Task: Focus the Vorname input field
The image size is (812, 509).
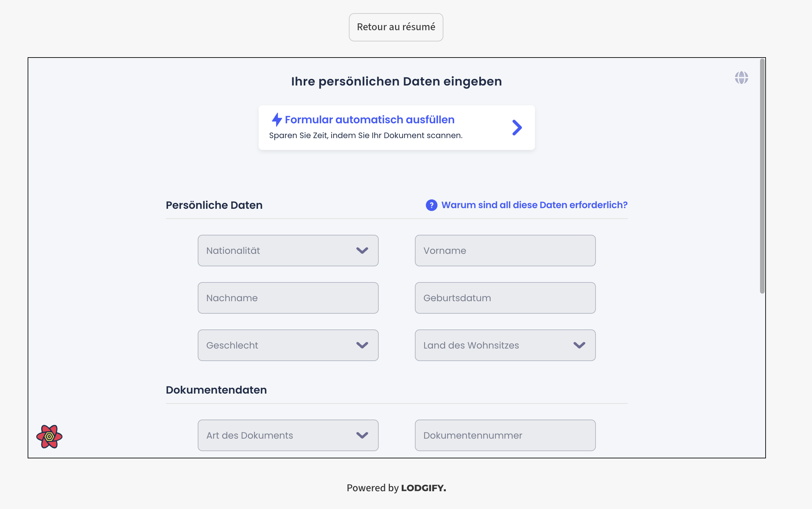Action: click(x=505, y=251)
